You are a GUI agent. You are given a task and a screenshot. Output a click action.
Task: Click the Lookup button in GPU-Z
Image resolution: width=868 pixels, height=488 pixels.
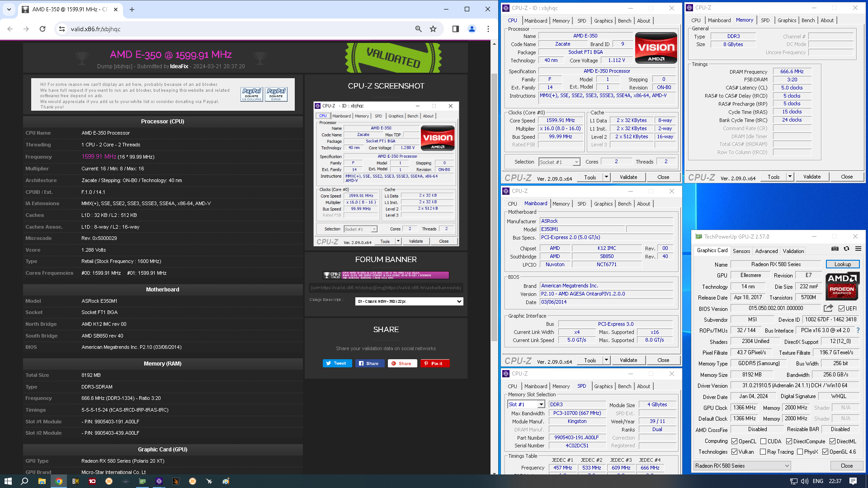click(x=842, y=264)
